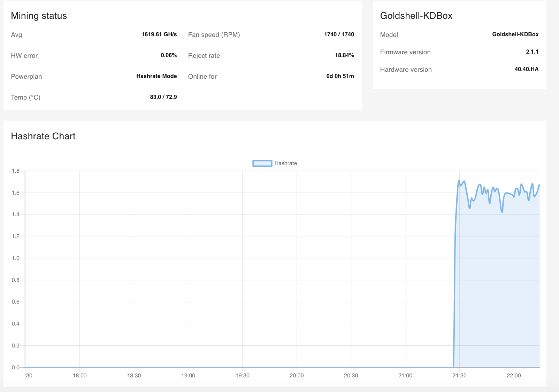Image resolution: width=559 pixels, height=392 pixels.
Task: Click the 0.2 y-axis label
Action: [16, 346]
